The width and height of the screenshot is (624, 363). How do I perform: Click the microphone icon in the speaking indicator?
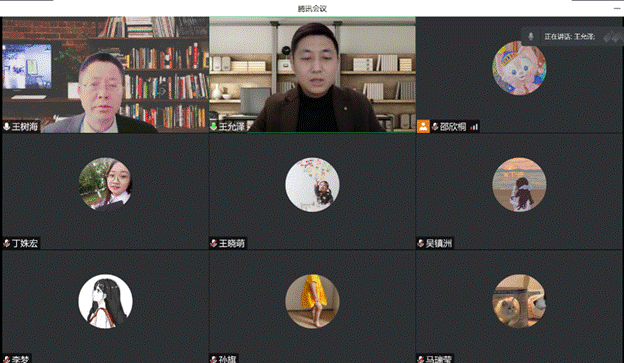(530, 37)
